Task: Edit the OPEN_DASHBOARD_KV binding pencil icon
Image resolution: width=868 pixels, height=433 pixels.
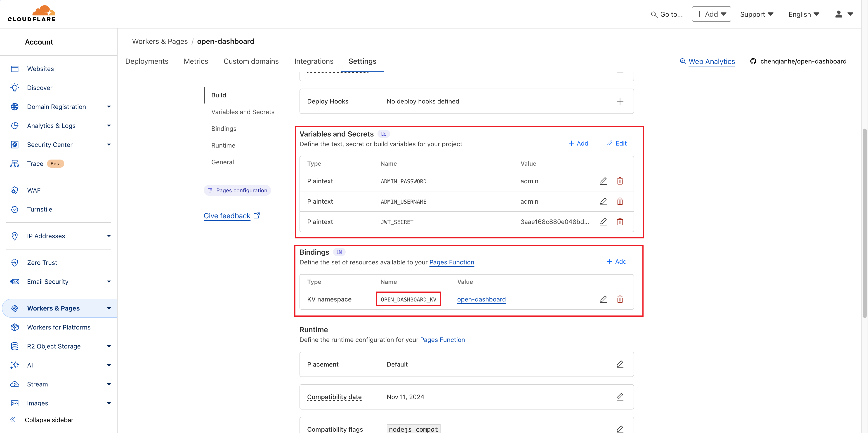Action: point(604,299)
